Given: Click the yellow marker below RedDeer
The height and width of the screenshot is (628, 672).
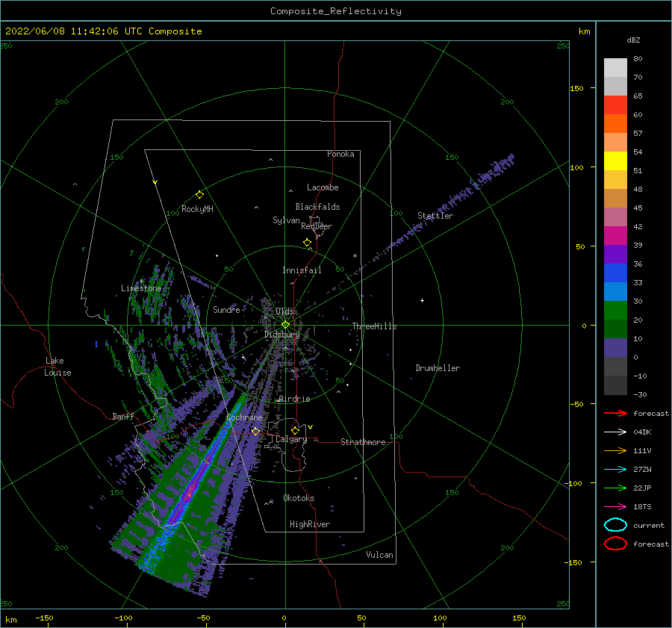Looking at the screenshot, I should (x=307, y=243).
